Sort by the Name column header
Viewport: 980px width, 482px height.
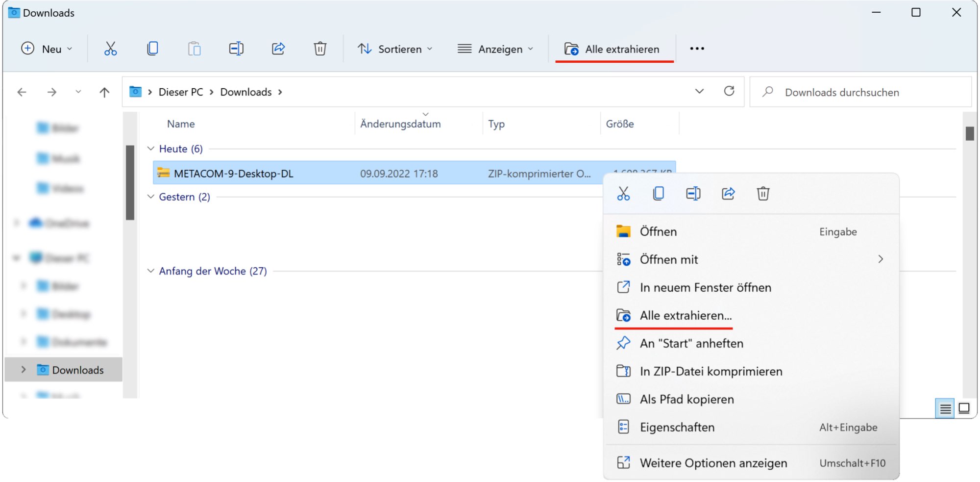[x=180, y=124]
